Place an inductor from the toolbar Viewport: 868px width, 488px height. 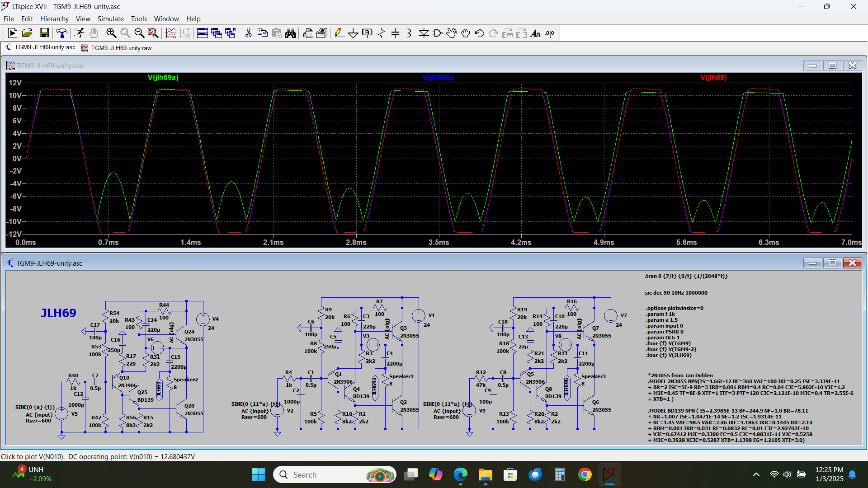click(409, 33)
